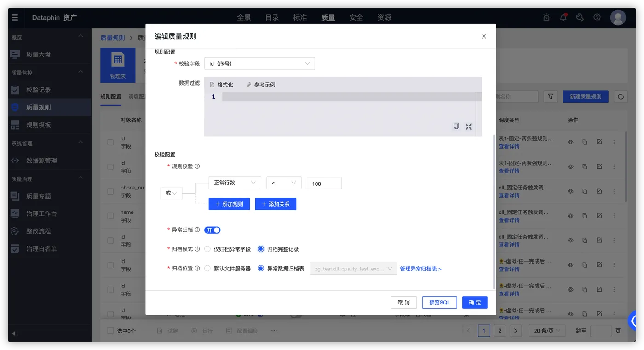Open the 校验字段 id（序号）dropdown
The width and height of the screenshot is (644, 350).
click(x=259, y=63)
